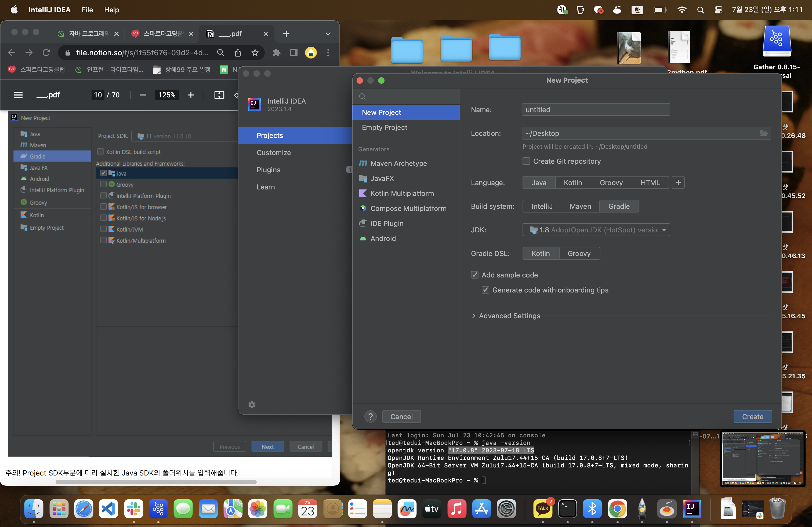This screenshot has height=527, width=812.
Task: Open the JDK dropdown
Action: pyautogui.click(x=596, y=230)
